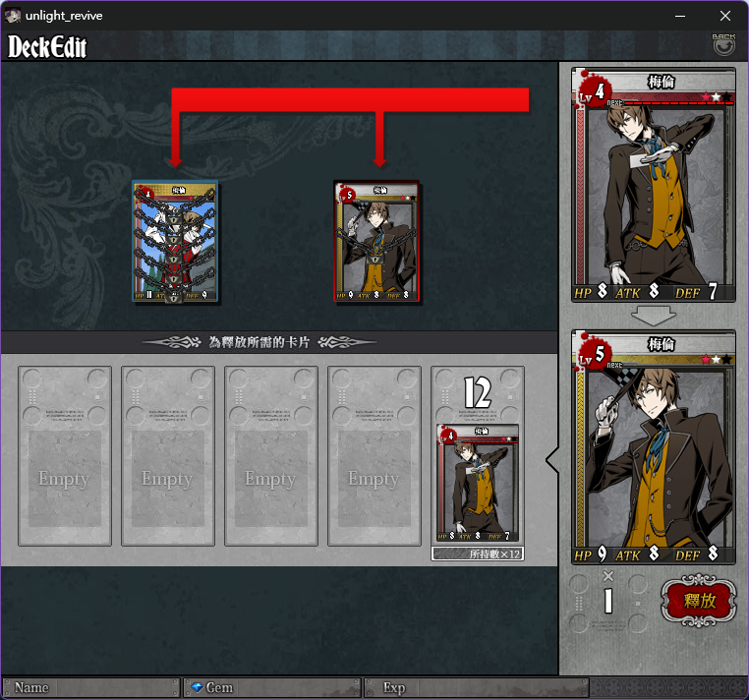Click the third Empty card slot
749x700 pixels.
tap(271, 456)
